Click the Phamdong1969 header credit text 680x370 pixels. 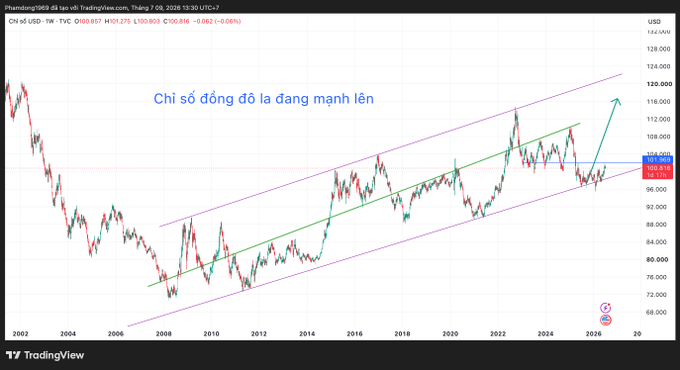point(112,8)
